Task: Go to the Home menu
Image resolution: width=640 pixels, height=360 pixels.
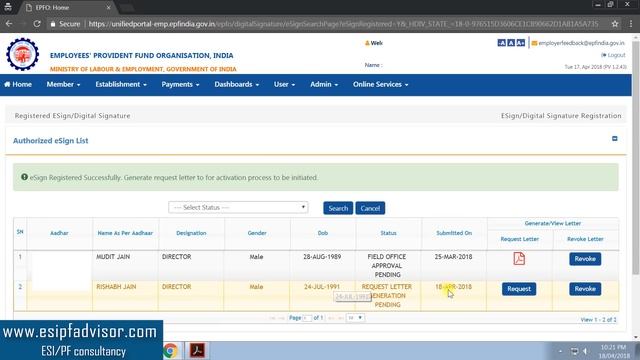Action: [x=18, y=84]
